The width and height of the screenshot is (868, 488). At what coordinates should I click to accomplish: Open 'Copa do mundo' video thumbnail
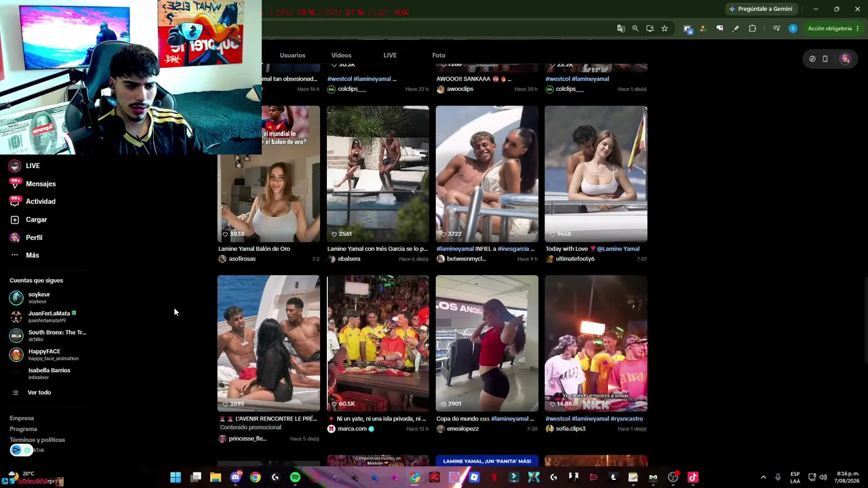(487, 344)
